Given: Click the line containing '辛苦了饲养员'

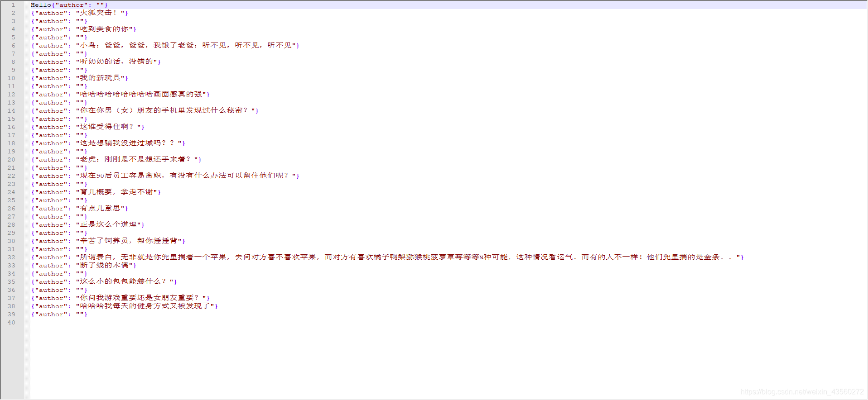Looking at the screenshot, I should (108, 241).
